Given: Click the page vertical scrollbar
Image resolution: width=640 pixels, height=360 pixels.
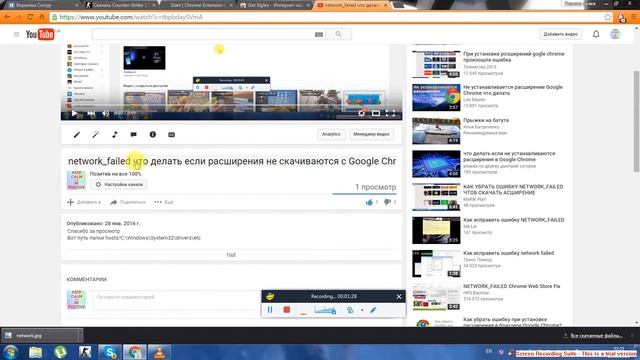Looking at the screenshot, I should 636,121.
